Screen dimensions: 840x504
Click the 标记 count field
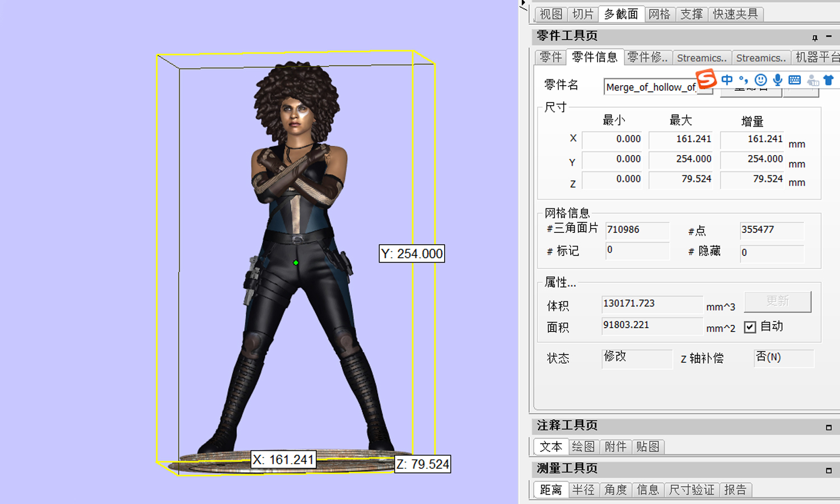[638, 251]
